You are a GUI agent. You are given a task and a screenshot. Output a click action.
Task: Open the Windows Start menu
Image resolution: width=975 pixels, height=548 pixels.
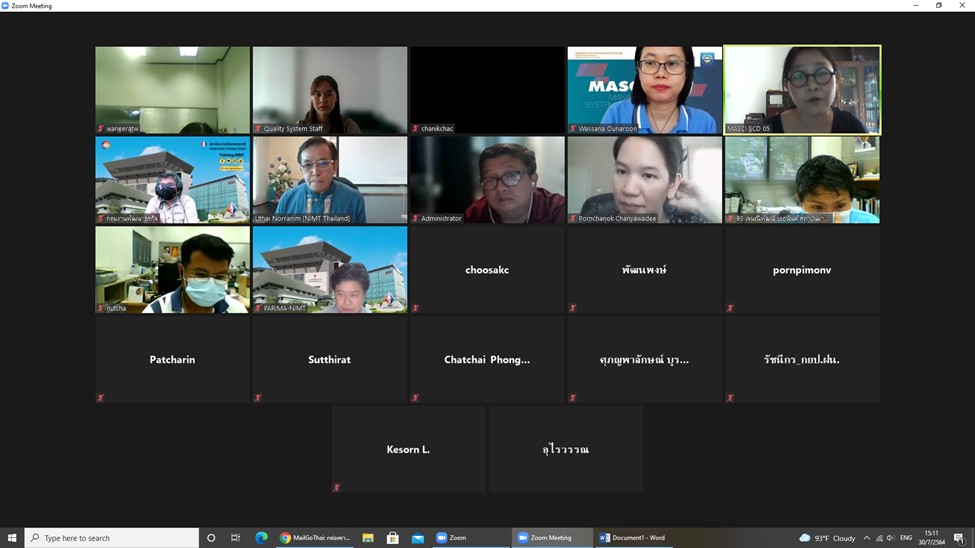[x=12, y=538]
